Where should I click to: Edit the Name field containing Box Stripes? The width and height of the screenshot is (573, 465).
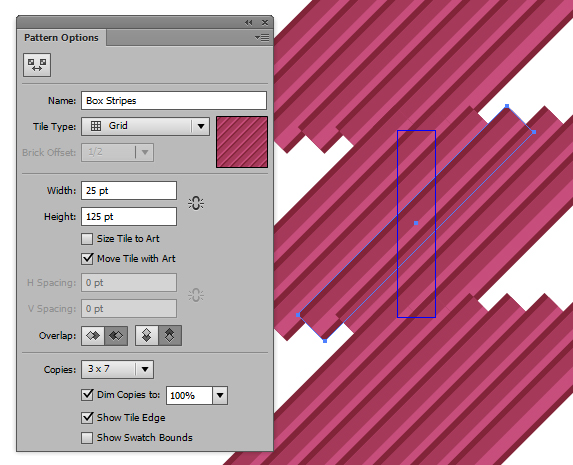click(174, 101)
